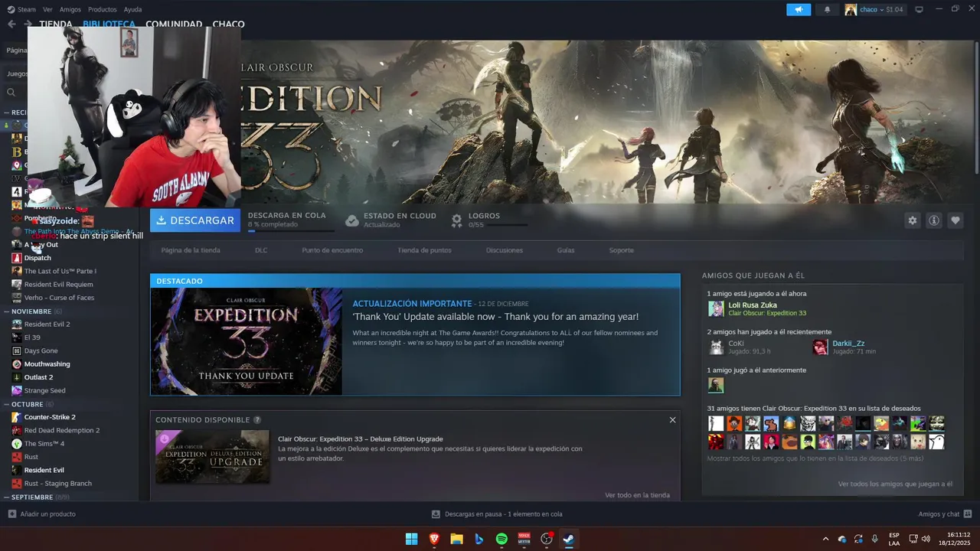Close the Contenido Disponible panel
Viewport: 980px width, 551px height.
(x=672, y=420)
